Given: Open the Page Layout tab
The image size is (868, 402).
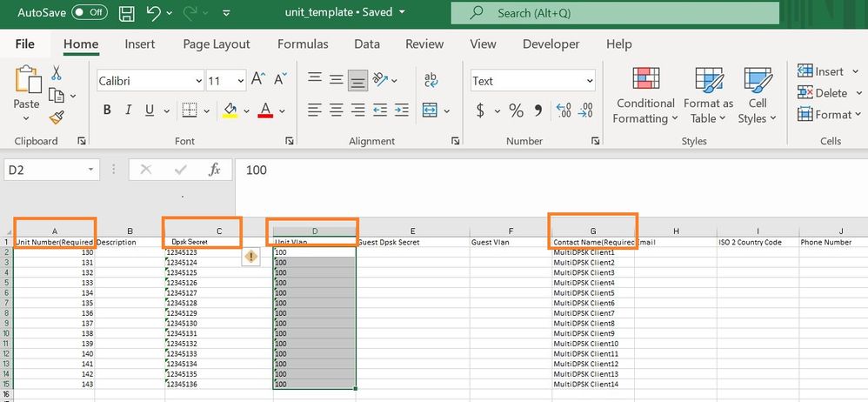Looking at the screenshot, I should 217,44.
